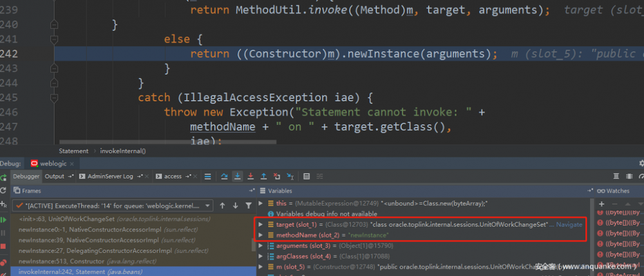Click the pin icon beside Output tab
Image resolution: width=644 pixels, height=276 pixels.
tap(70, 177)
